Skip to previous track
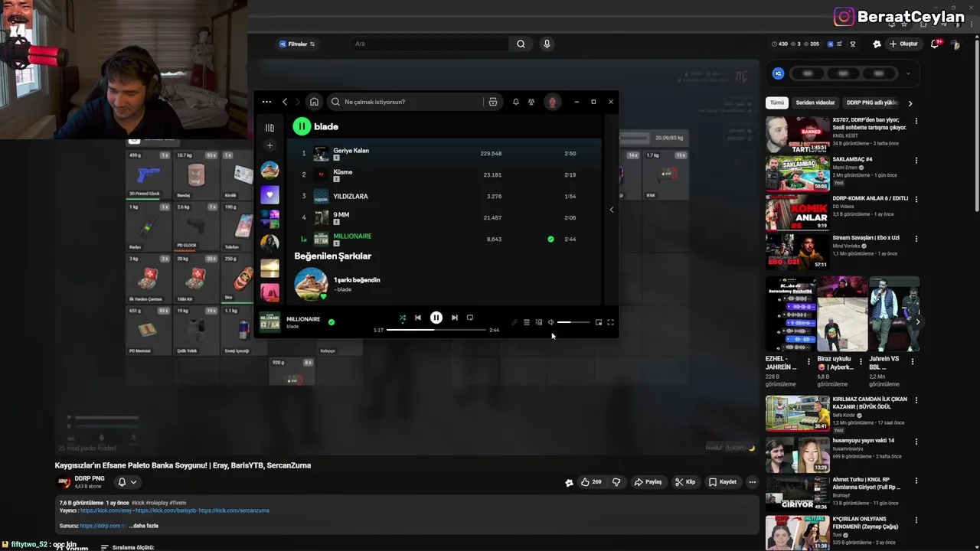This screenshot has width=980, height=551. click(x=418, y=318)
